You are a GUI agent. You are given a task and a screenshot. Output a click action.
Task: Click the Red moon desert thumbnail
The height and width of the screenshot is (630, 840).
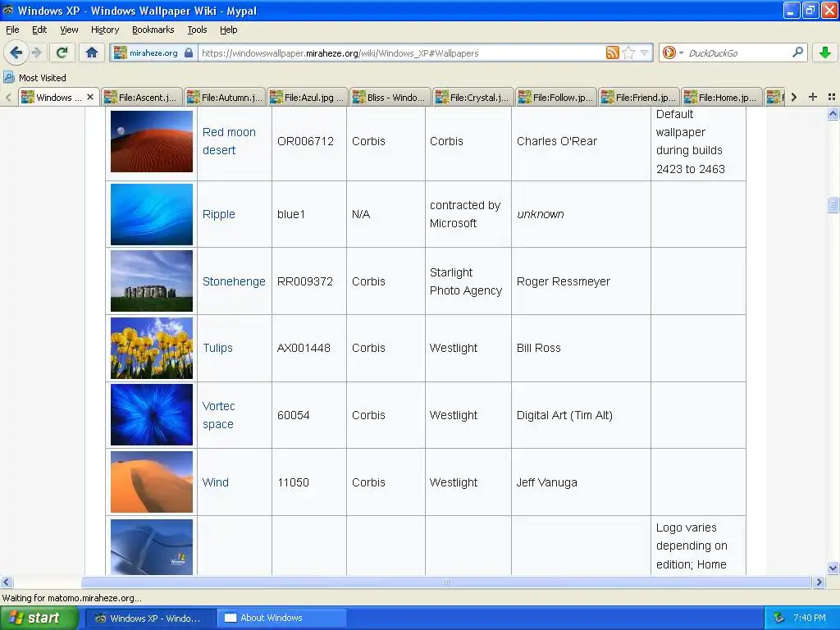pos(152,141)
